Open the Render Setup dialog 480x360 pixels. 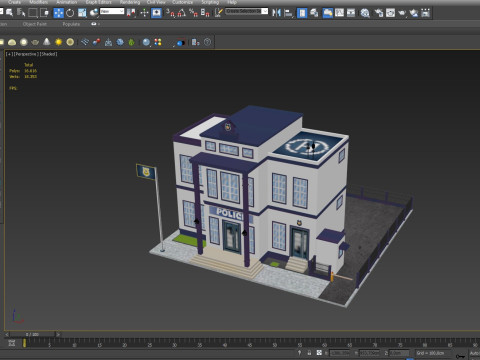pos(379,13)
